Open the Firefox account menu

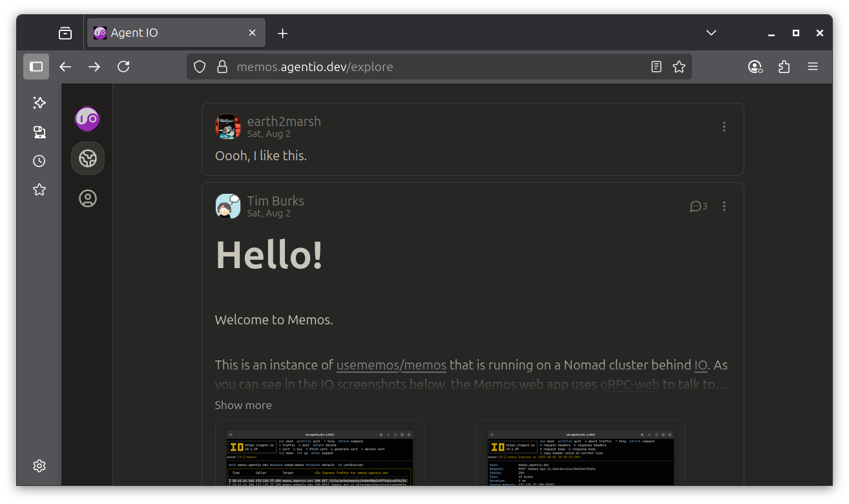coord(755,67)
